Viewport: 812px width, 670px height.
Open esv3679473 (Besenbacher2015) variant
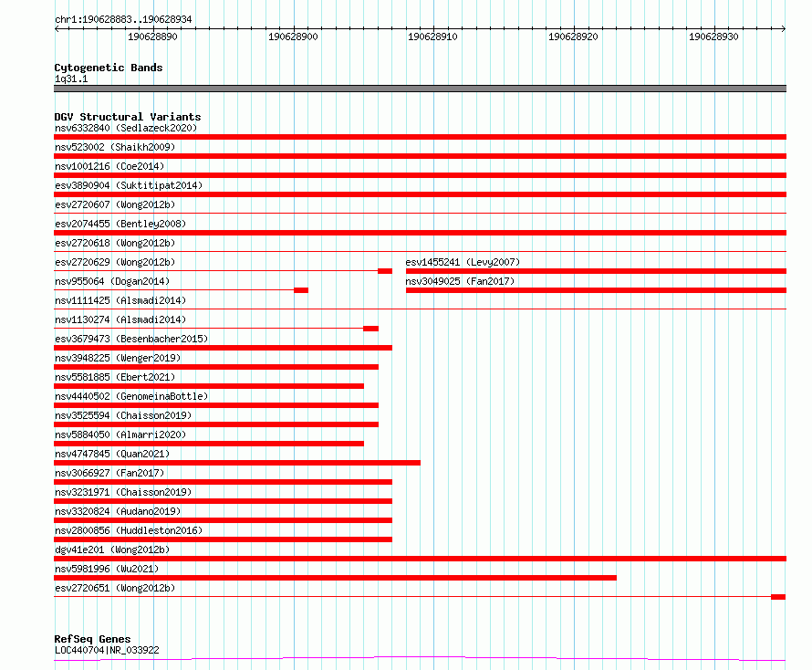coord(131,339)
